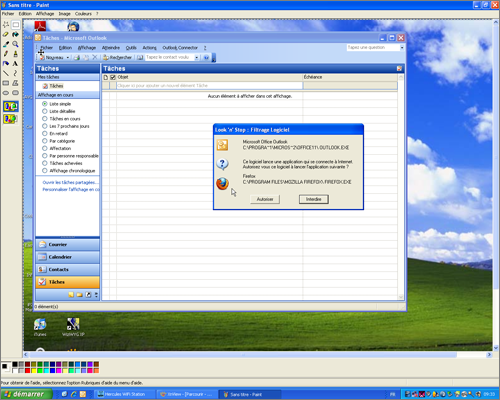Select the Ellipse shape tool
This screenshot has height=400, width=500.
click(x=6, y=93)
